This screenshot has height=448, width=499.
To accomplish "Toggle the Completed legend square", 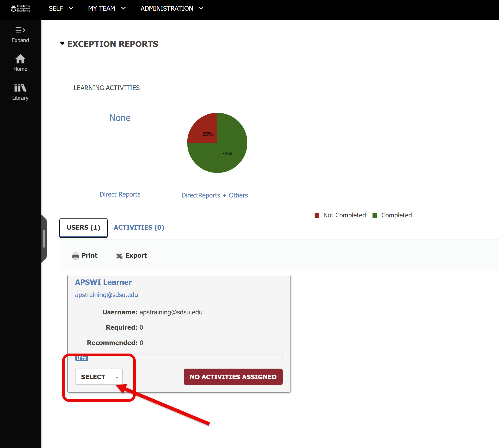I will [375, 215].
